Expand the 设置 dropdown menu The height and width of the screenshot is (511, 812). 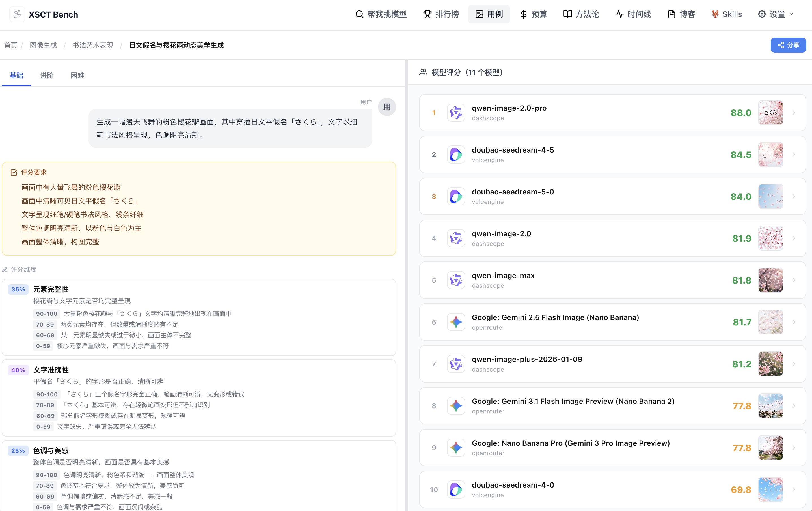coord(776,14)
